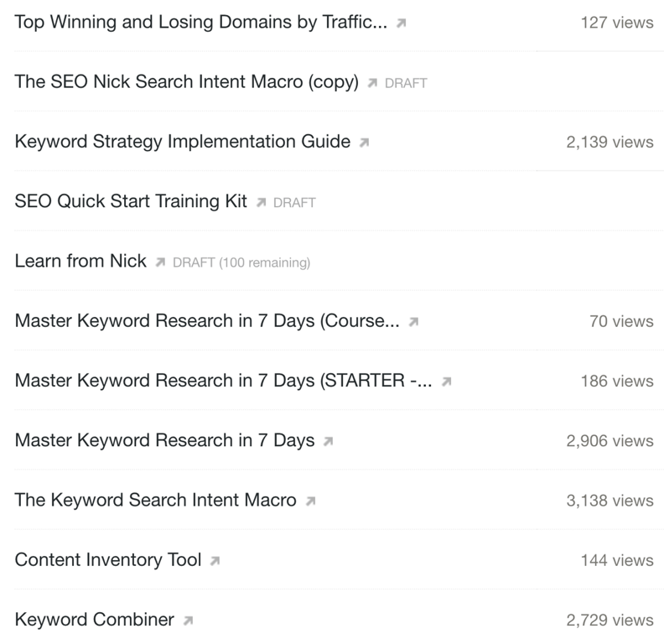Image resolution: width=664 pixels, height=644 pixels.
Task: Click the 2,906 views count
Action: click(x=610, y=441)
